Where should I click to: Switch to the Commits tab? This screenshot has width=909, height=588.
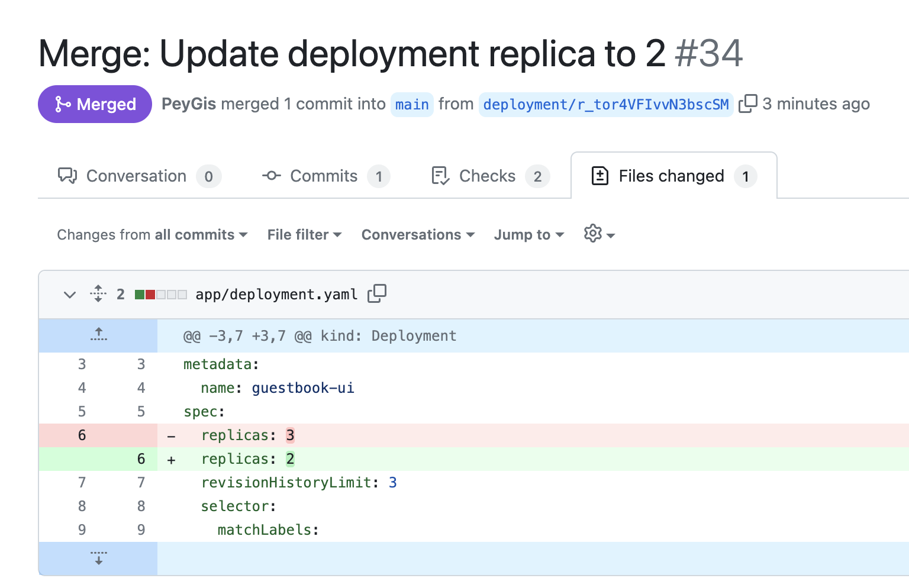pos(325,176)
